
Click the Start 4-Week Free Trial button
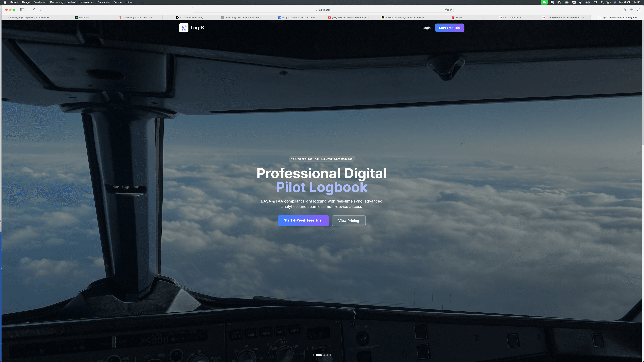click(303, 221)
